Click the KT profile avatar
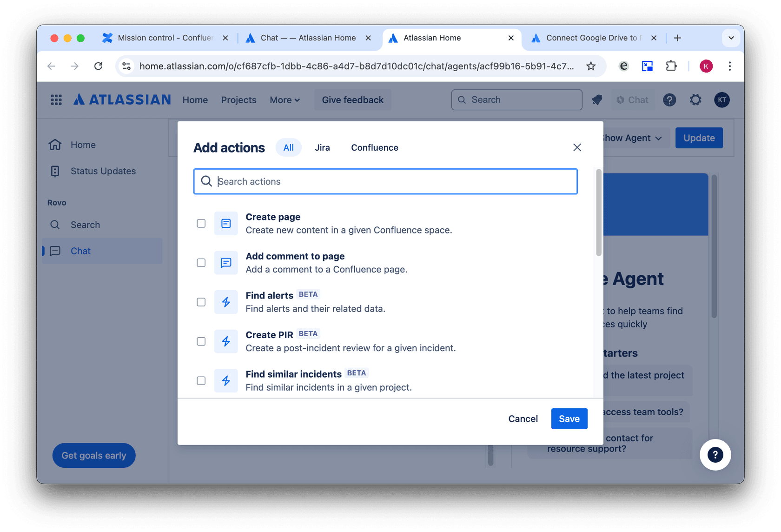This screenshot has height=532, width=781. pos(721,100)
